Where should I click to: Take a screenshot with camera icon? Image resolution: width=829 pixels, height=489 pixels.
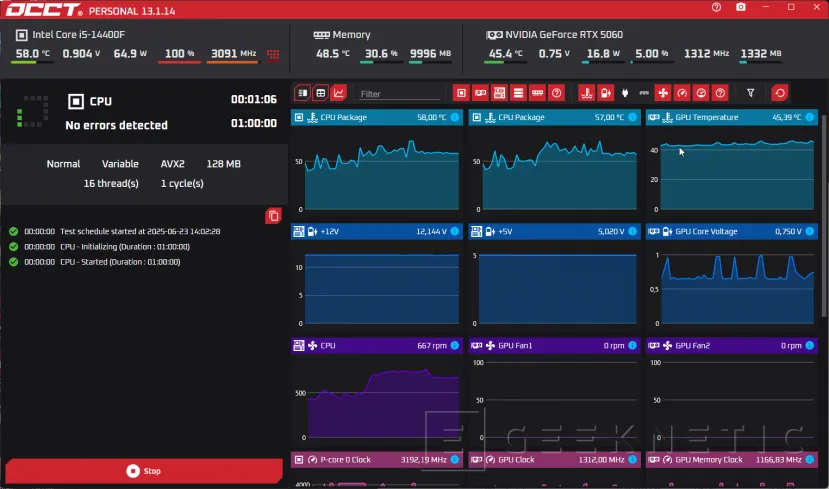(741, 7)
